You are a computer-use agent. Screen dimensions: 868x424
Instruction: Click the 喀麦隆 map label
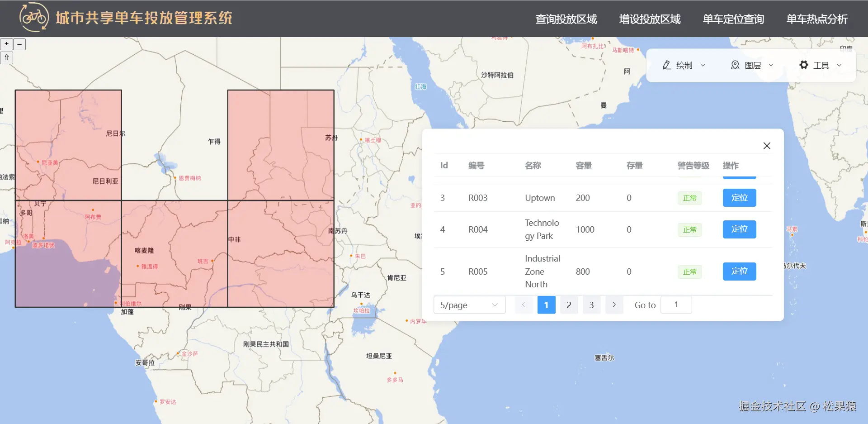(x=144, y=250)
